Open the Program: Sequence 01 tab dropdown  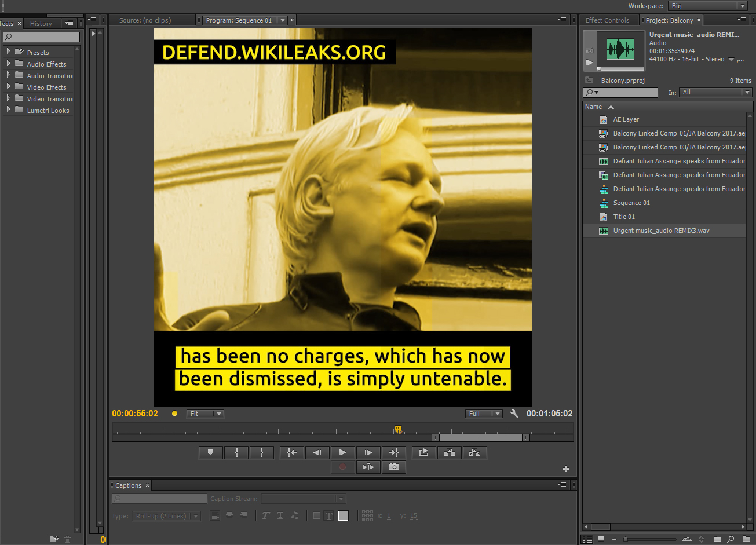283,20
